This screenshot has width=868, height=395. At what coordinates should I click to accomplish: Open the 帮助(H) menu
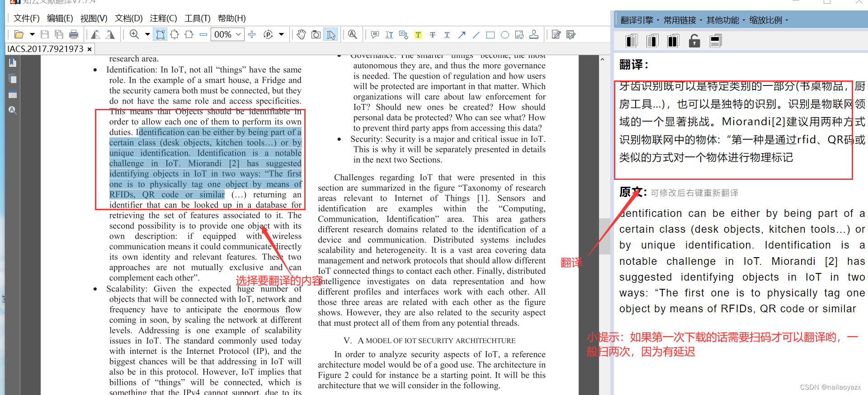point(232,18)
